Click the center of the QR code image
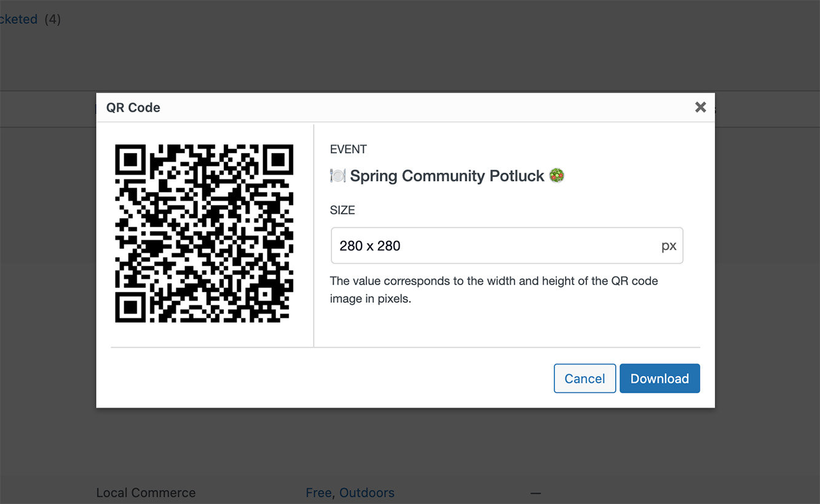The image size is (820, 504). coord(204,234)
